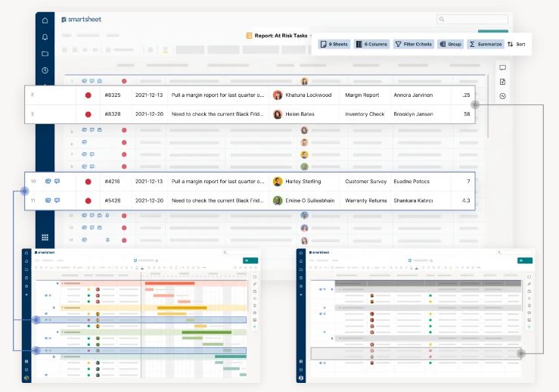Click assignee Erkine O Suileabhain
559x392 pixels.
click(310, 201)
